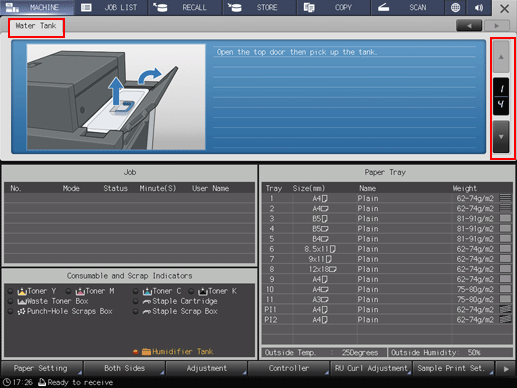
Task: Open the MACHINE screen tab
Action: coord(37,7)
